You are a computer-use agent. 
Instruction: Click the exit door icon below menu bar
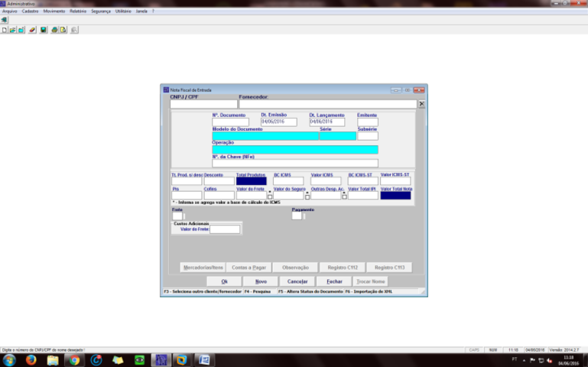click(x=5, y=20)
